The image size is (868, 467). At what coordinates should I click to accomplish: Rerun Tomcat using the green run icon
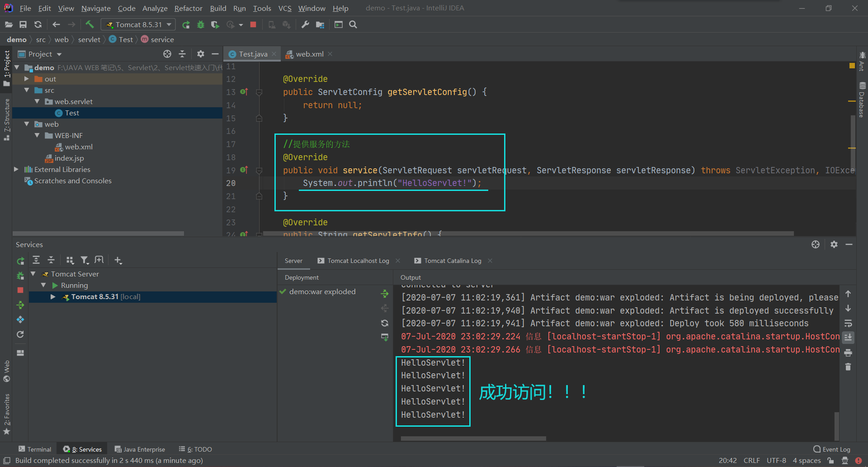(186, 24)
